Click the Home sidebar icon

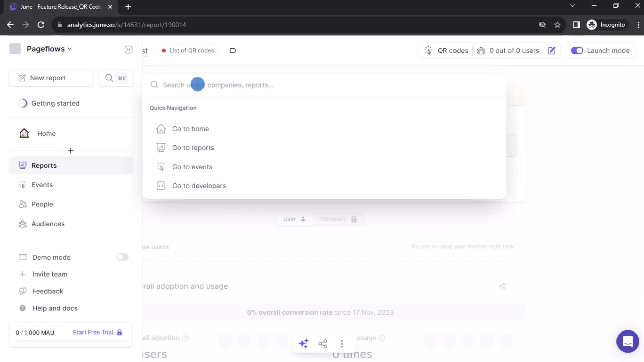(x=24, y=133)
